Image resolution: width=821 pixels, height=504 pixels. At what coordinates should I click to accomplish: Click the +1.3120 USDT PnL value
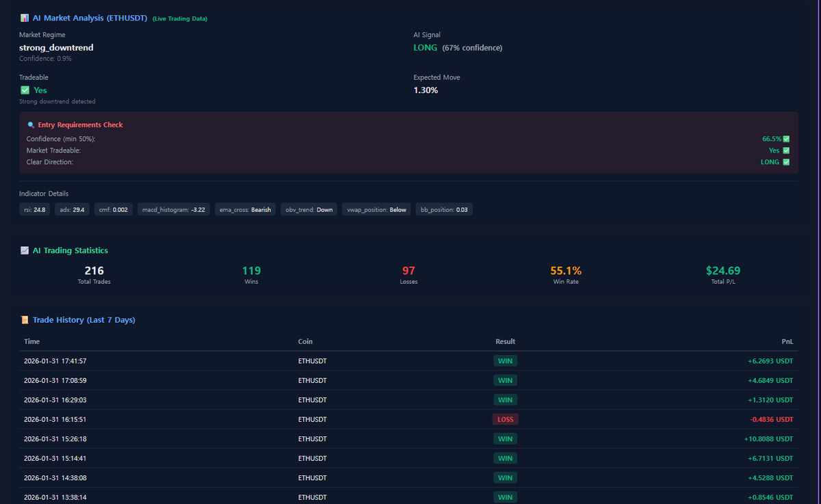pyautogui.click(x=769, y=400)
